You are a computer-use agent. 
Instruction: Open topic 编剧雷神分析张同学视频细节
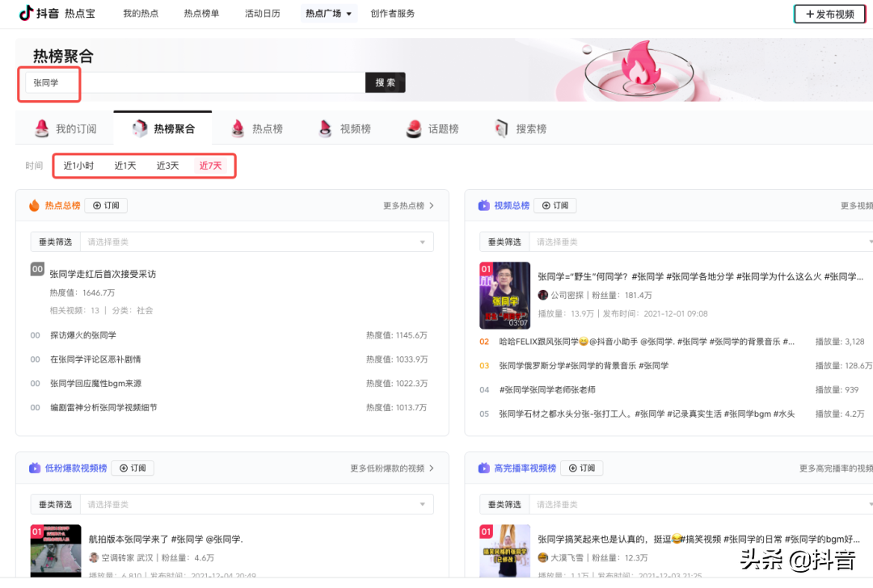coord(103,407)
